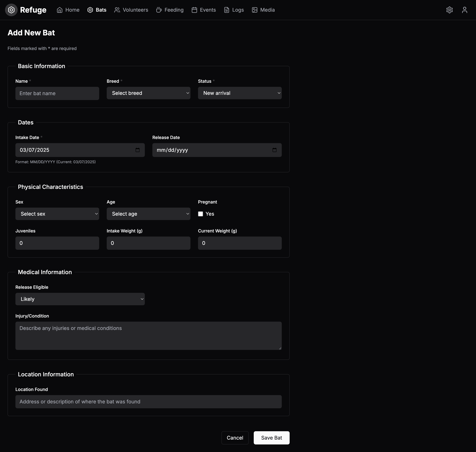Viewport: 476px width, 452px height.
Task: Expand the Select breed dropdown
Action: (148, 93)
